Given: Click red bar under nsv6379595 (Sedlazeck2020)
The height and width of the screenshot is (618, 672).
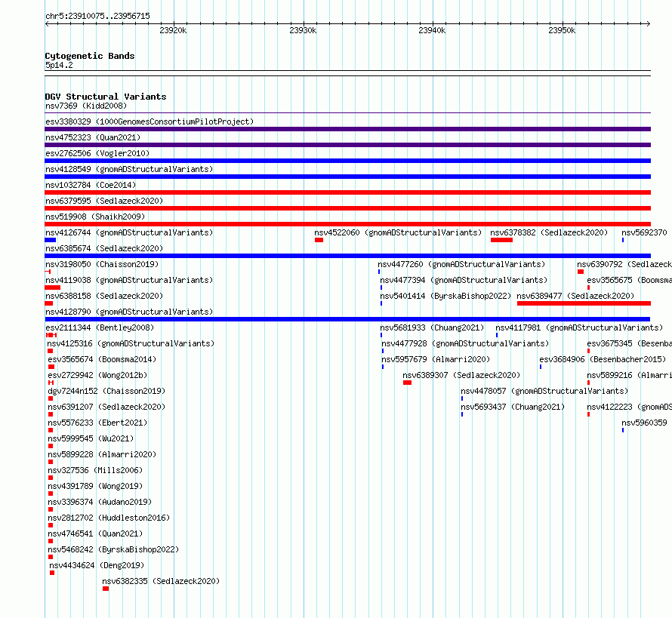Looking at the screenshot, I should click(347, 208).
